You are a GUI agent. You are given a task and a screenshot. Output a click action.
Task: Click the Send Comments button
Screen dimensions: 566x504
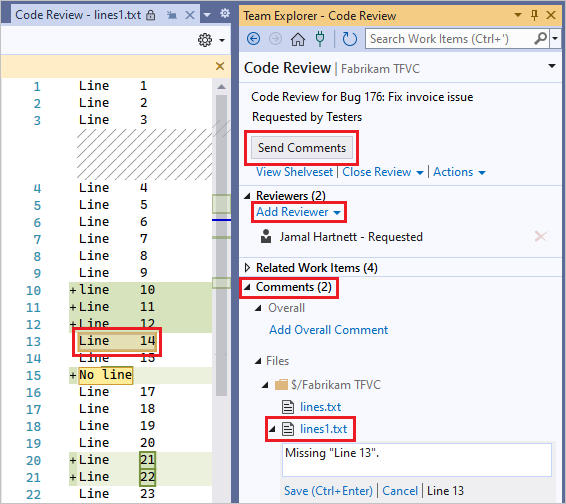coord(302,148)
